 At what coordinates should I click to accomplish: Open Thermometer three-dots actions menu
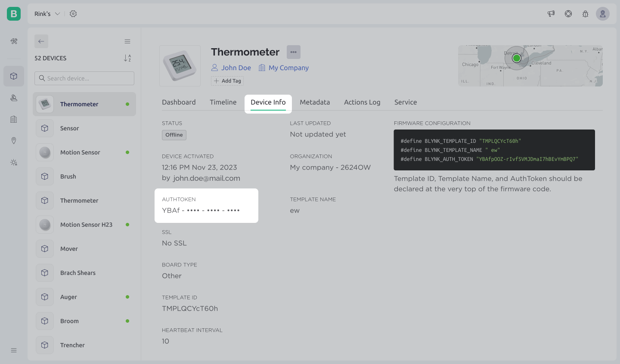(x=294, y=52)
